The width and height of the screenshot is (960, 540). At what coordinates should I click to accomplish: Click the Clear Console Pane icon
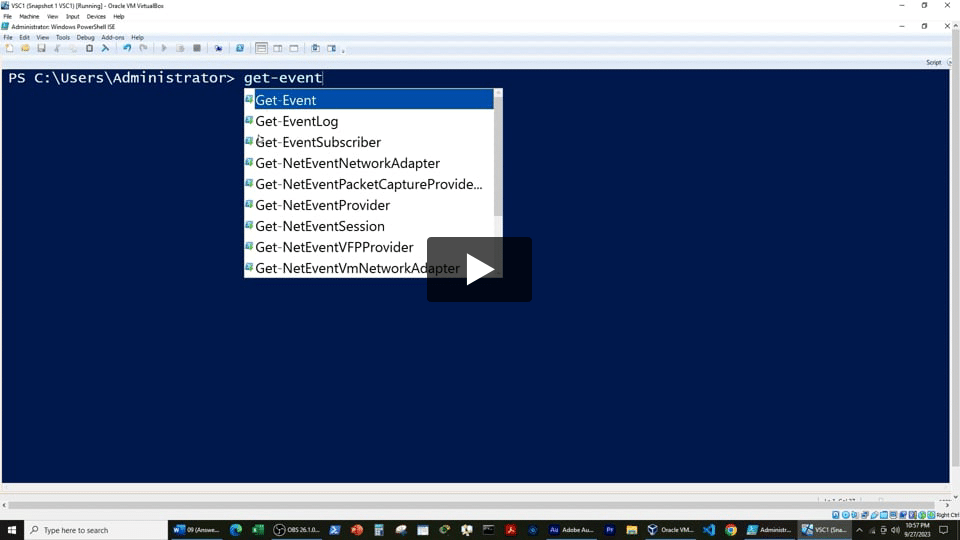pos(105,48)
